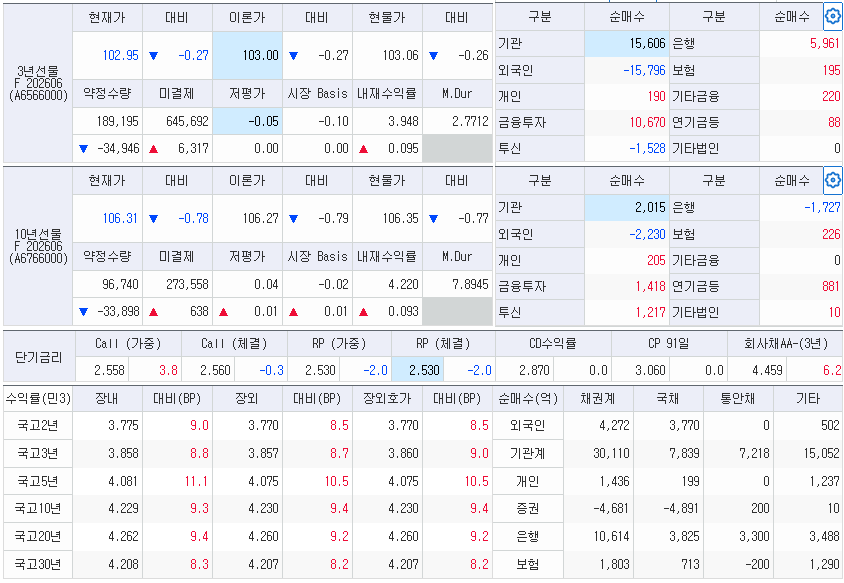Click CP 91일 value 3.060
The width and height of the screenshot is (844, 583).
tap(650, 370)
